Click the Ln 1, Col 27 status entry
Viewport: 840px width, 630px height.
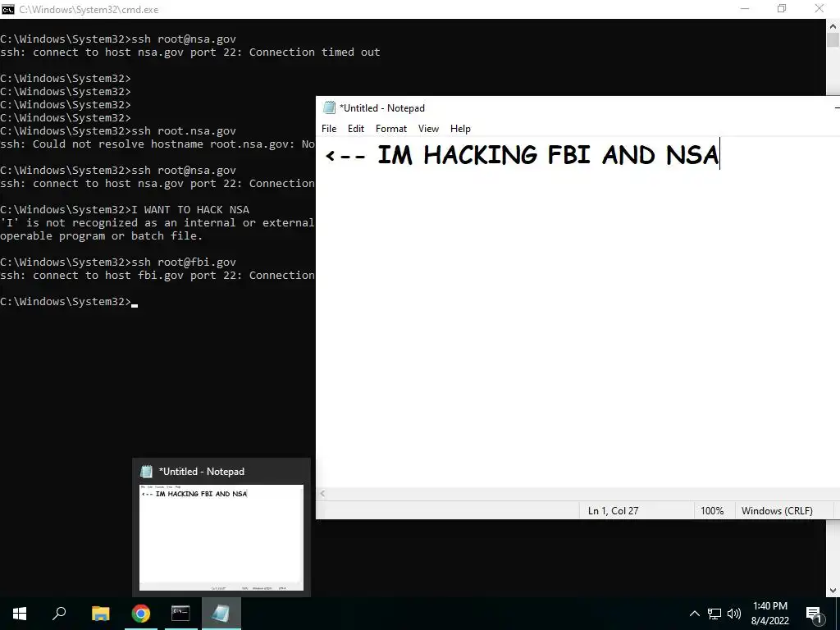coord(613,510)
